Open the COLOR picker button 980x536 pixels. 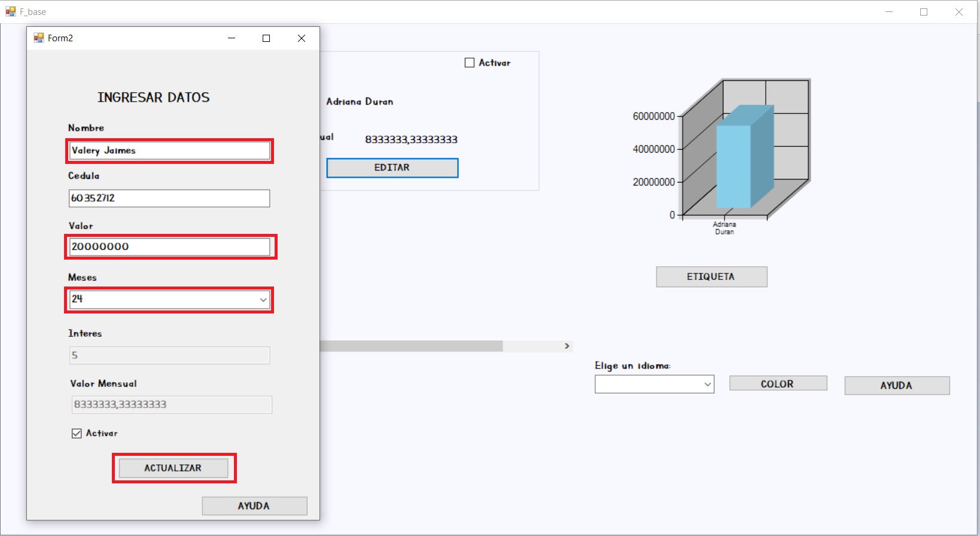click(778, 383)
